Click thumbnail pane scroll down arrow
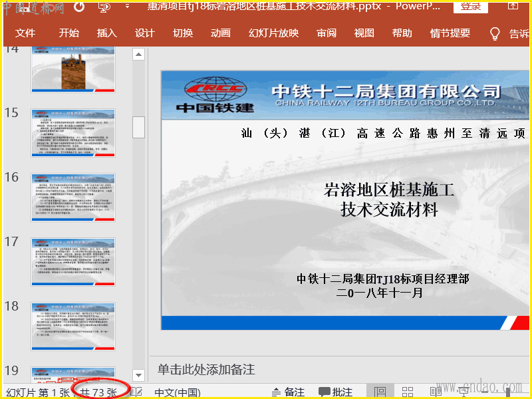 tap(138, 375)
